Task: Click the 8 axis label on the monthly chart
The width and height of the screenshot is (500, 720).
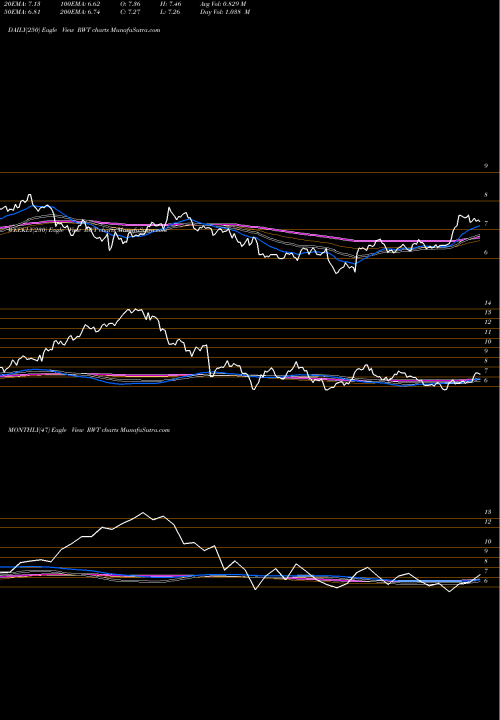Action: pyautogui.click(x=486, y=561)
